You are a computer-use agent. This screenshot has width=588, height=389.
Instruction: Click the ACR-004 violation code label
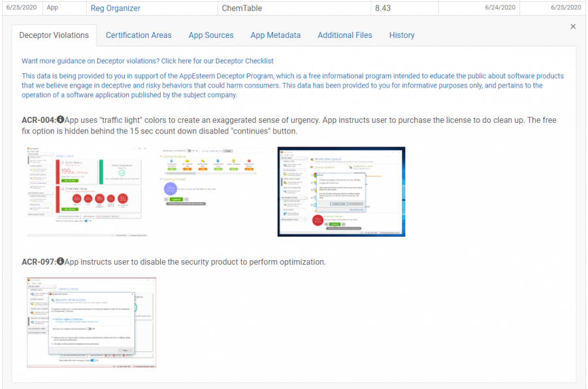click(x=39, y=120)
